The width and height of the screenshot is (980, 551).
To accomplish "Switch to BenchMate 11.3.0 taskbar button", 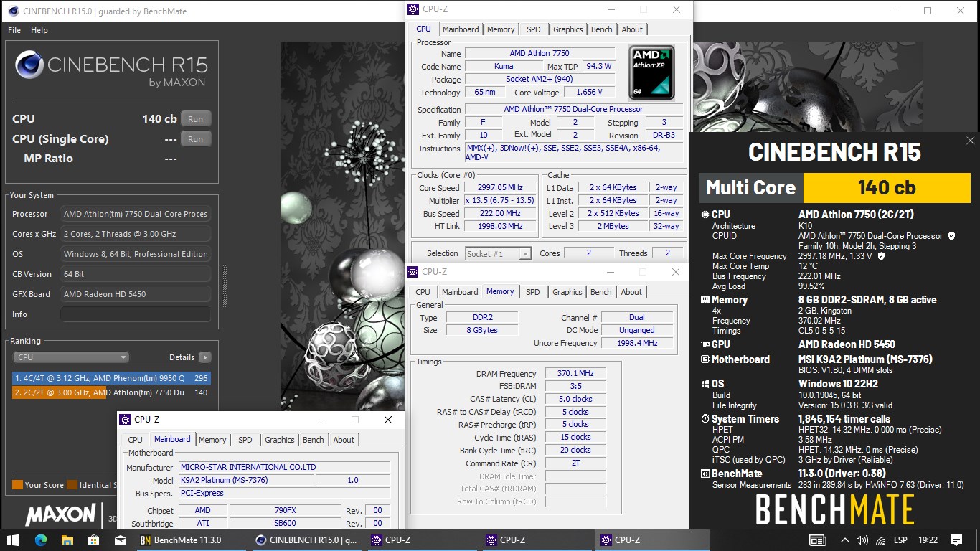I will [192, 540].
